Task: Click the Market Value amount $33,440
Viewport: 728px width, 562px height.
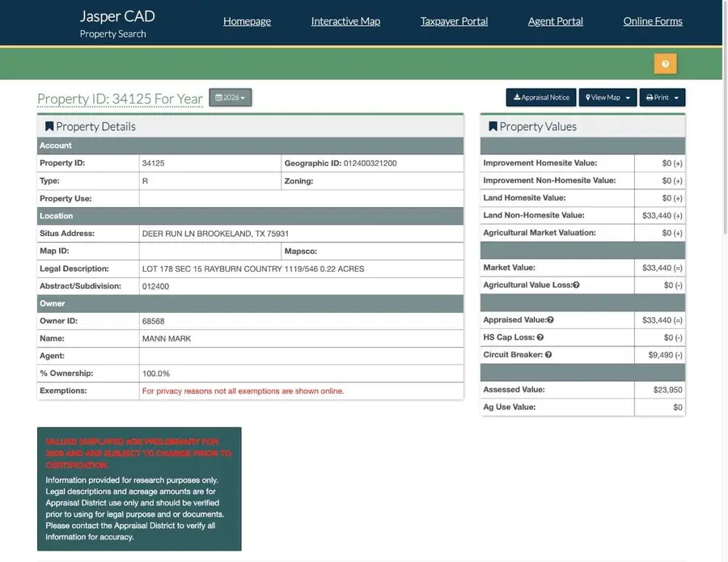Action: (x=662, y=268)
